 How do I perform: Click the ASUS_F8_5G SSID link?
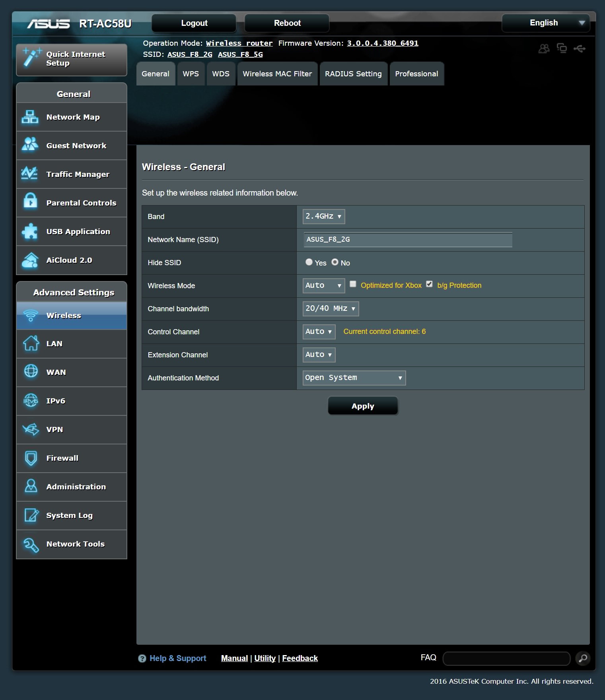tap(240, 54)
